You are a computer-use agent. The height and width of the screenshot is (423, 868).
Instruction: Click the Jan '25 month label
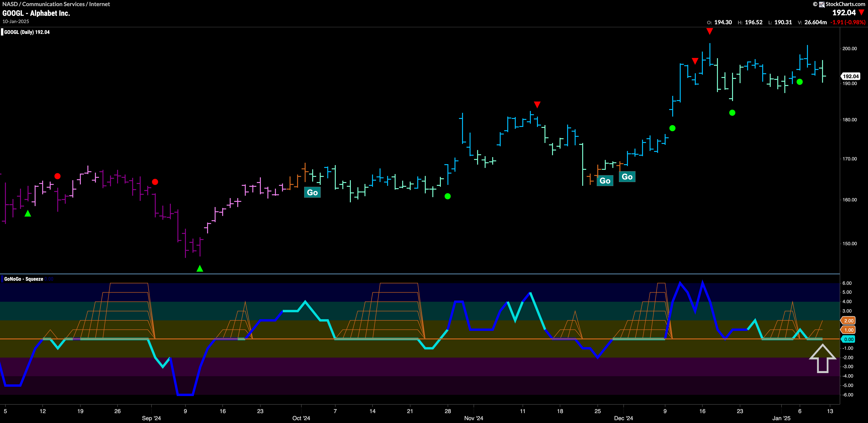pos(781,418)
